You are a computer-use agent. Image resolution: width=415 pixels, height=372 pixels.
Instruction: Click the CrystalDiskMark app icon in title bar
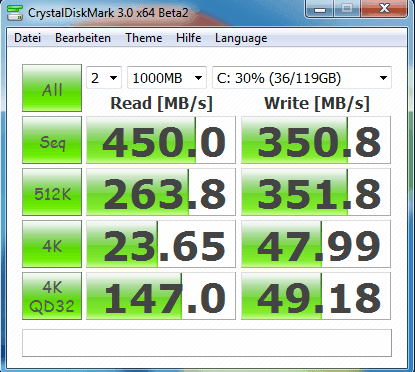[x=15, y=13]
